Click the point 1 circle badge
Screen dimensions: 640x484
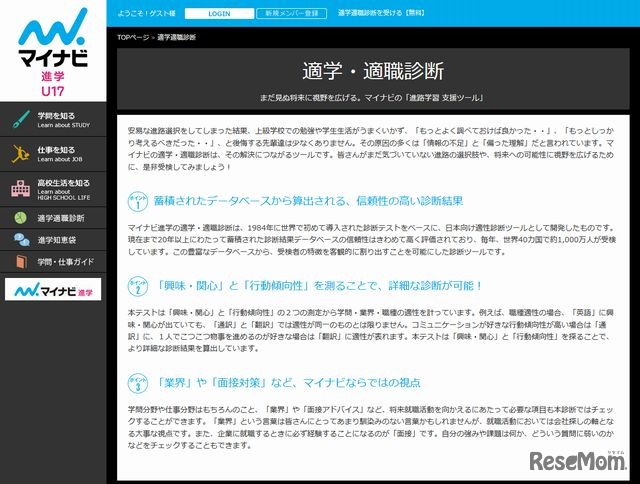click(x=138, y=201)
